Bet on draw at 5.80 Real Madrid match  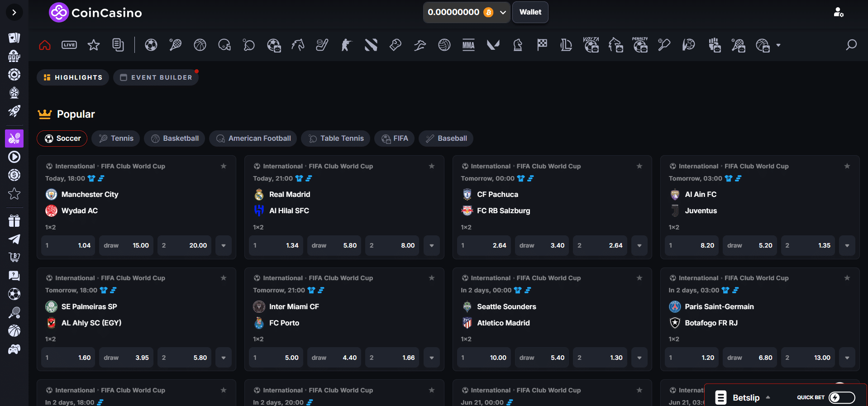coord(334,246)
